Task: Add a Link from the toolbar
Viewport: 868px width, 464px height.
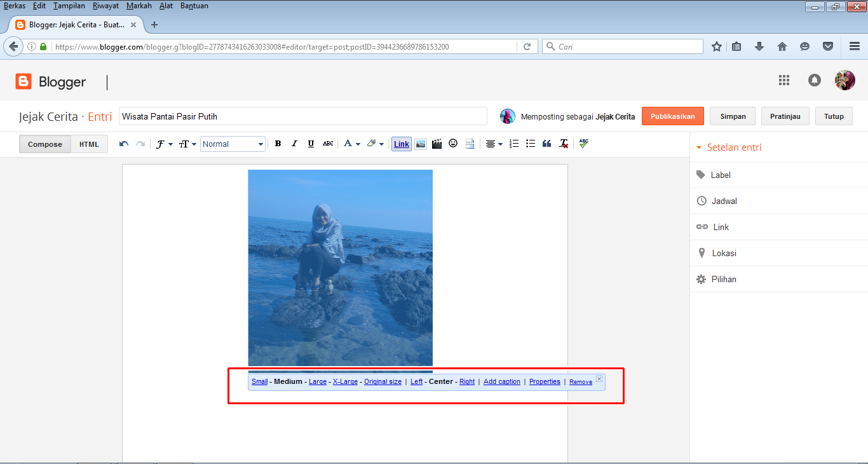Action: coord(402,144)
